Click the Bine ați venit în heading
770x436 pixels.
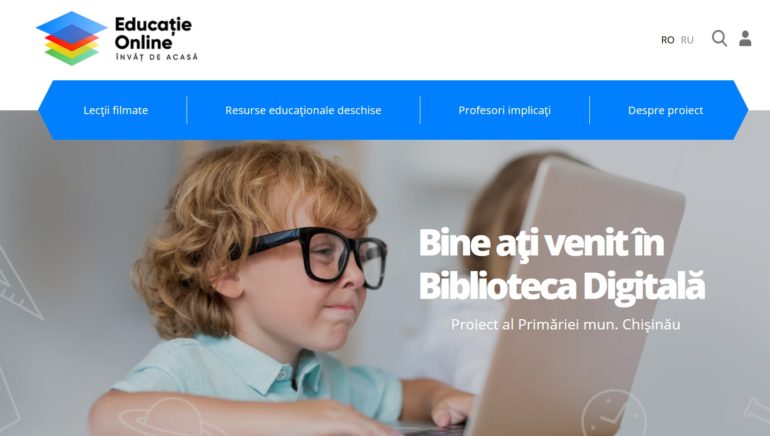pyautogui.click(x=541, y=243)
